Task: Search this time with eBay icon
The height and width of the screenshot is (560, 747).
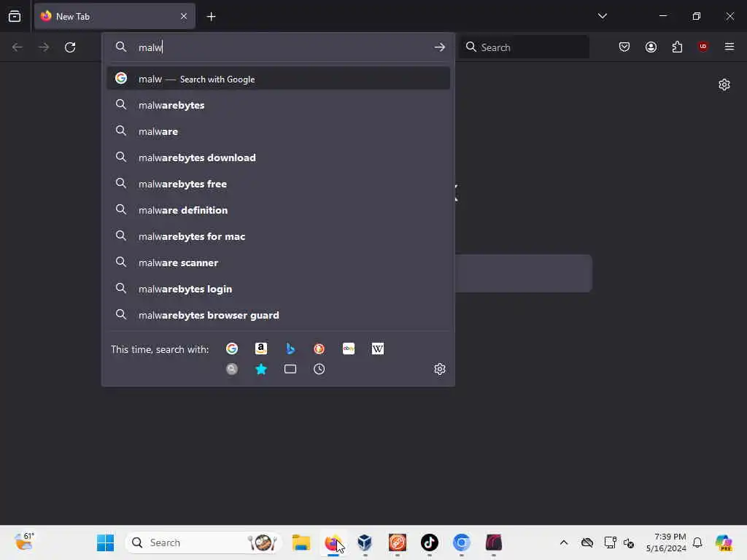Action: [x=348, y=349]
